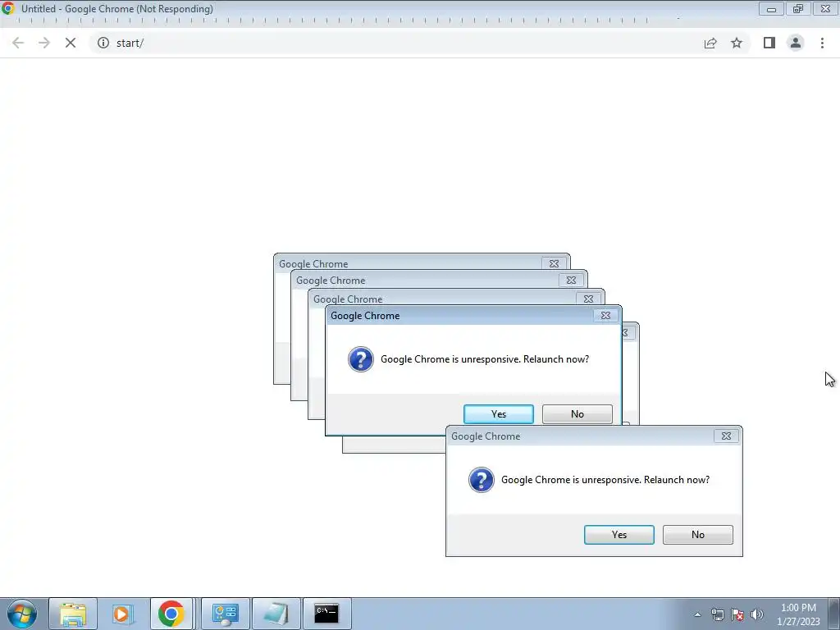This screenshot has width=840, height=630.
Task: Click the Chrome forward navigation arrow
Action: 44,43
